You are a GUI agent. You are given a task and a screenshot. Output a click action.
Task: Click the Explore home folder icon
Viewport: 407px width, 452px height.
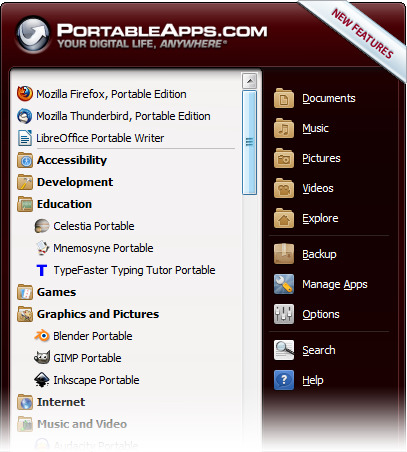pyautogui.click(x=284, y=218)
